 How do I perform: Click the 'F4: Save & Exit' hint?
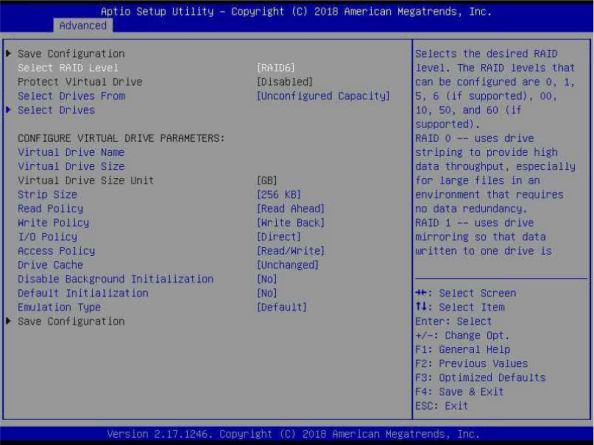point(459,392)
